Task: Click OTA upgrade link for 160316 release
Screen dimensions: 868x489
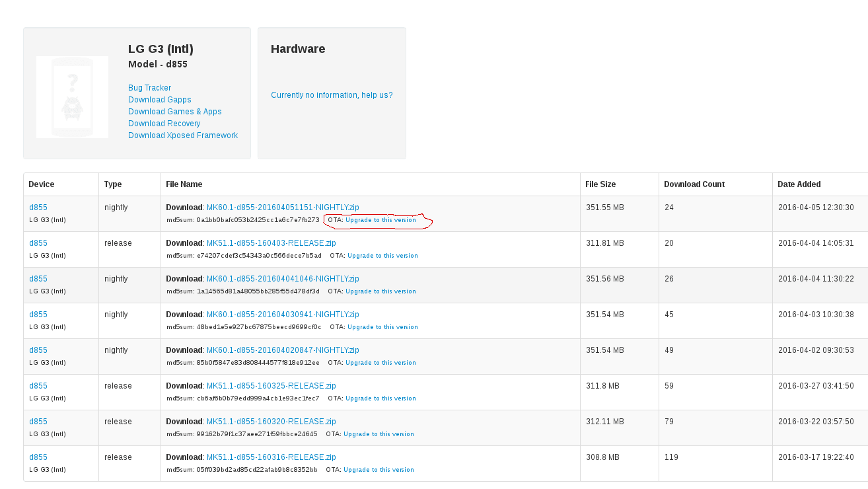Action: click(379, 470)
